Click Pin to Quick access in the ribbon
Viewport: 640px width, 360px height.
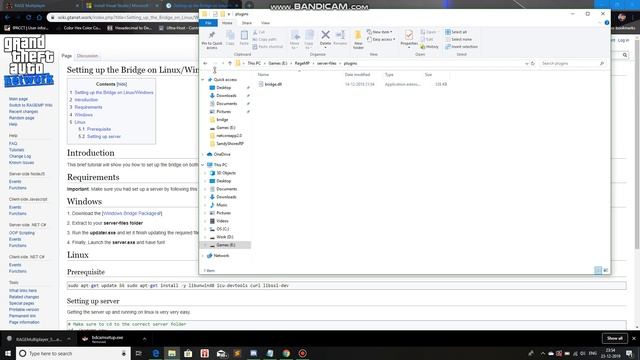(x=211, y=40)
